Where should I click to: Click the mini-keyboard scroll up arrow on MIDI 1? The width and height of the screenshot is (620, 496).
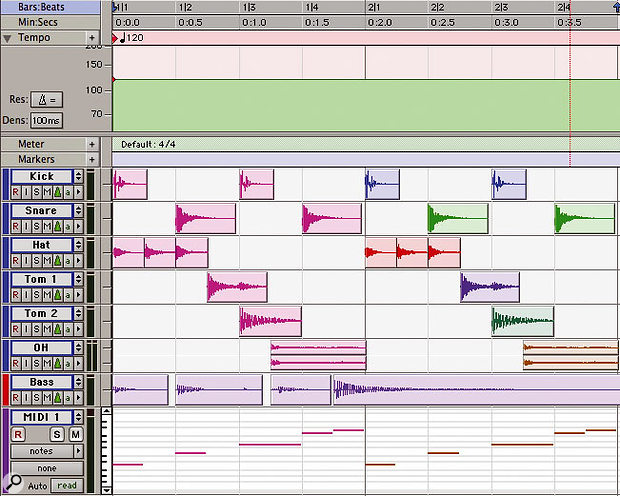[106, 412]
